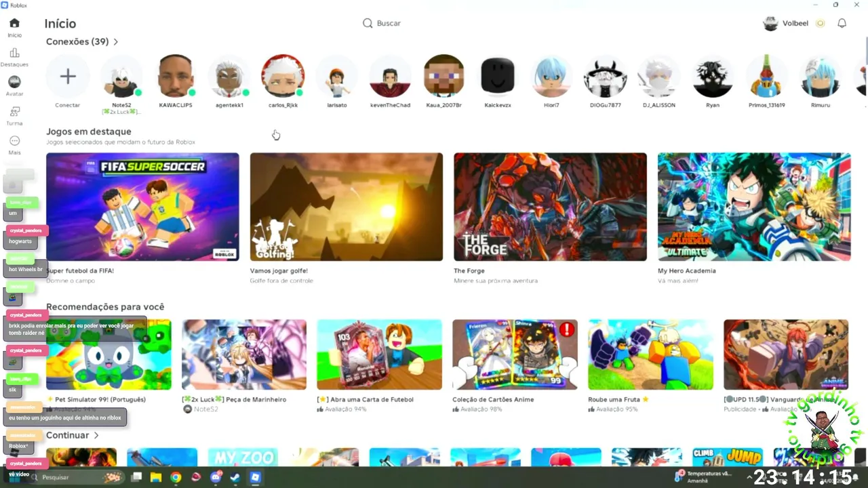
Task: Click the Robux coin icon beside Volbeel
Action: [x=820, y=23]
